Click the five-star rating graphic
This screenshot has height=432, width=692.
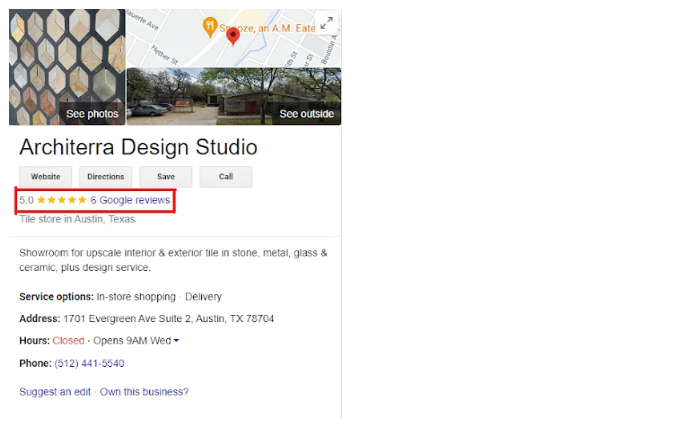point(62,200)
